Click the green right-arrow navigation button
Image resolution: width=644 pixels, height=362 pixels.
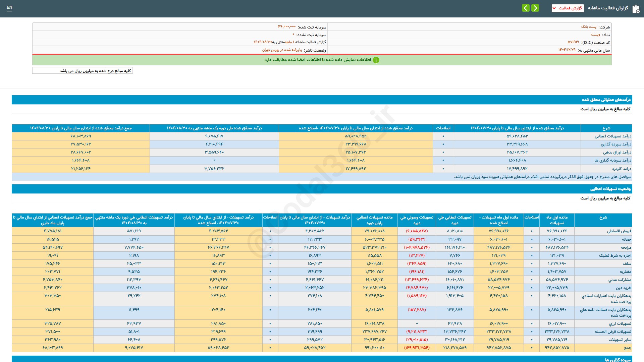tap(535, 8)
